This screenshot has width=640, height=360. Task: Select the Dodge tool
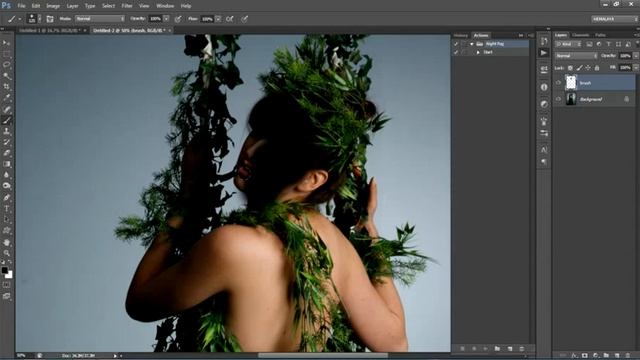pos(7,187)
